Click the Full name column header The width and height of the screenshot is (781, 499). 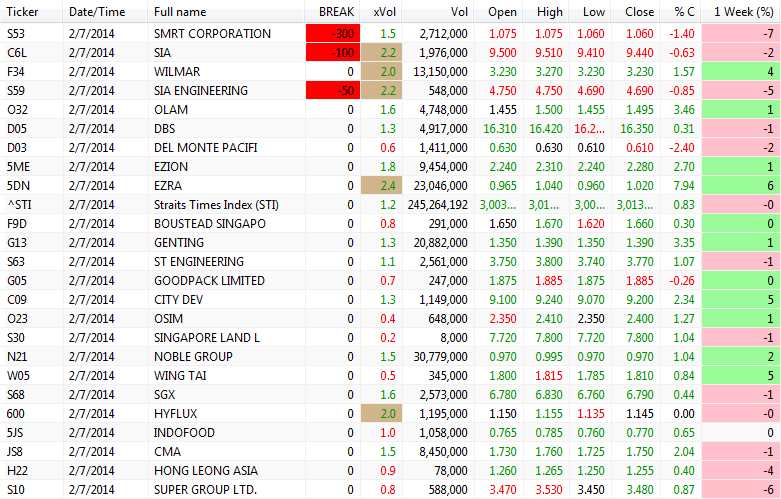(x=180, y=11)
